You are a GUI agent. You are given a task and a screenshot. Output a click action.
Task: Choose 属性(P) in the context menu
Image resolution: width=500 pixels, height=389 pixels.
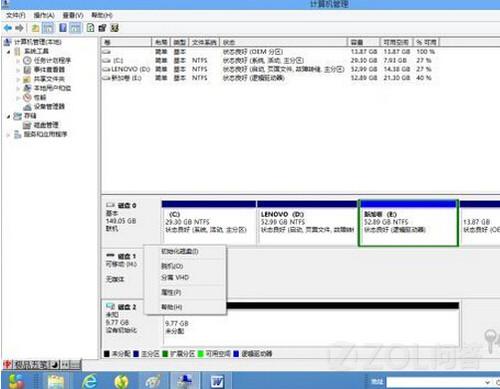click(x=171, y=292)
